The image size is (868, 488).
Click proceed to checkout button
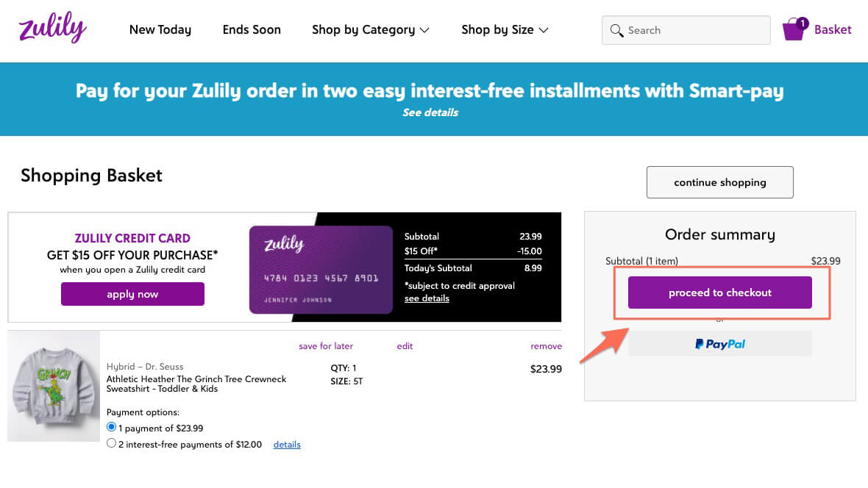pyautogui.click(x=719, y=293)
